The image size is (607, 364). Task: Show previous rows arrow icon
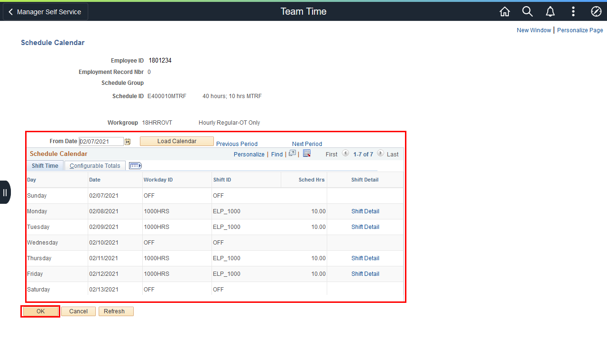[x=345, y=154]
